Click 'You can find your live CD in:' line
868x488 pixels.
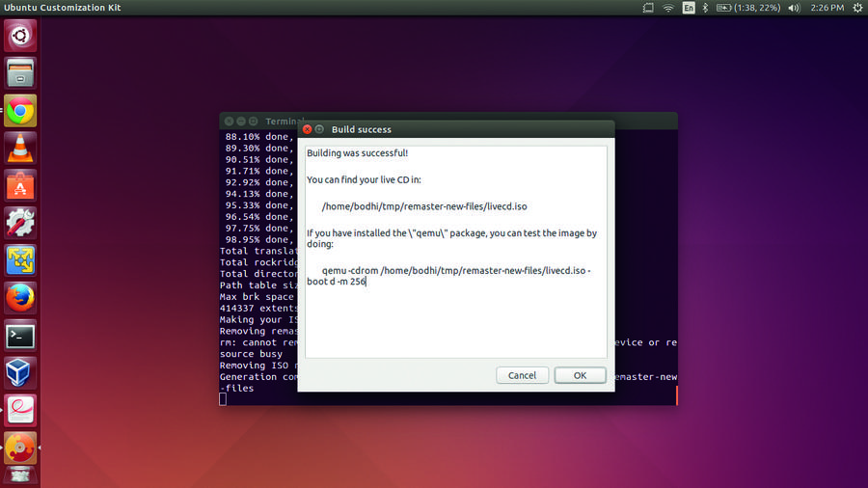tap(364, 179)
